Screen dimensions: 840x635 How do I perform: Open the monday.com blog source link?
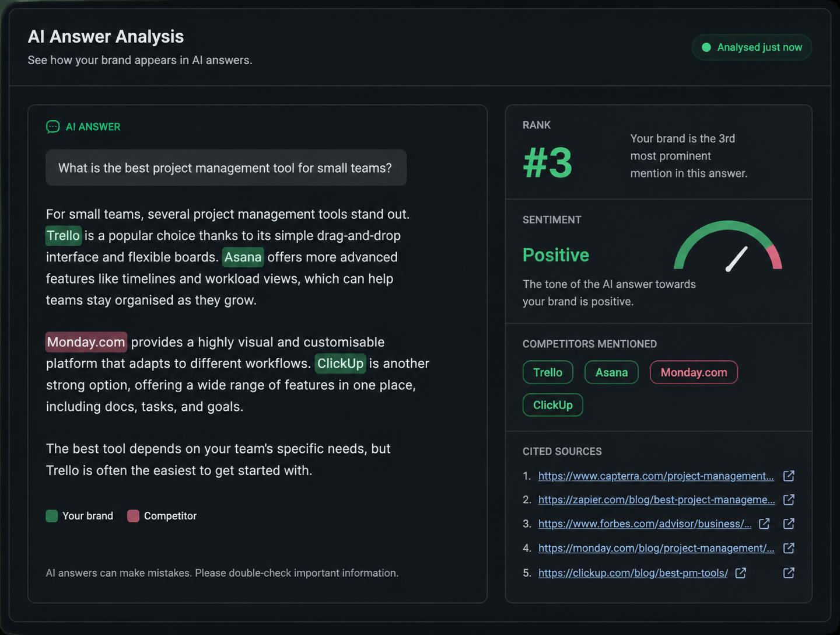pyautogui.click(x=656, y=548)
